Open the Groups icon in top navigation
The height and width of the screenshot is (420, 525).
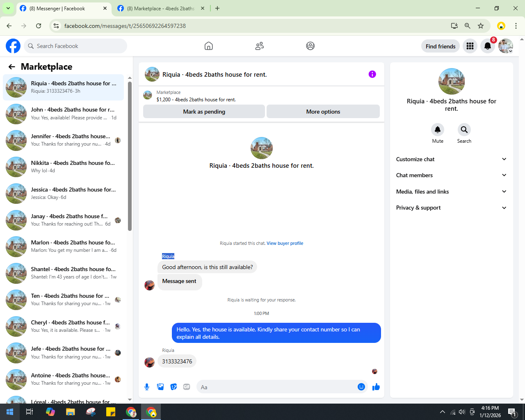310,46
